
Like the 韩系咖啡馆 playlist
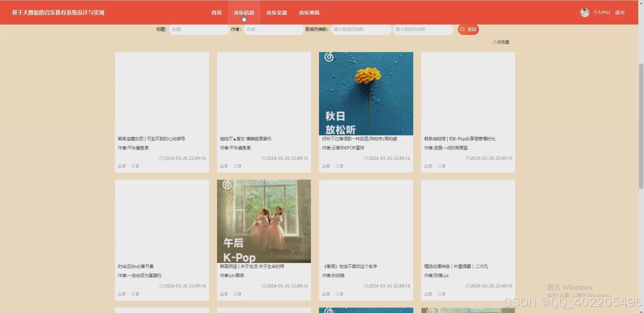[x=428, y=166]
